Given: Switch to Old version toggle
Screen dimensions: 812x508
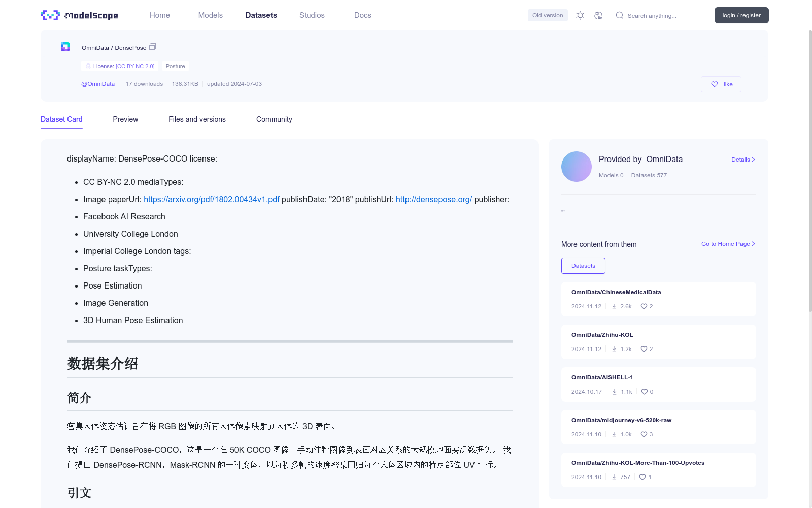Looking at the screenshot, I should (x=548, y=15).
